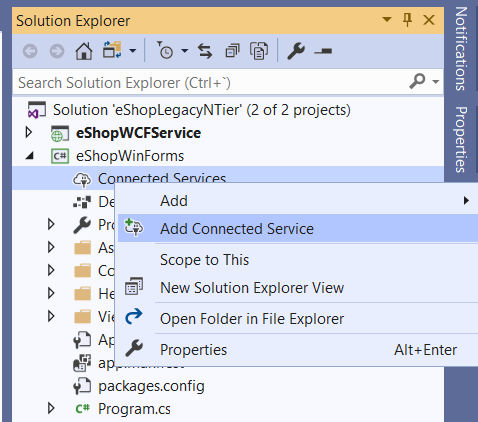Click the Collapse All toolbar icon

click(232, 51)
